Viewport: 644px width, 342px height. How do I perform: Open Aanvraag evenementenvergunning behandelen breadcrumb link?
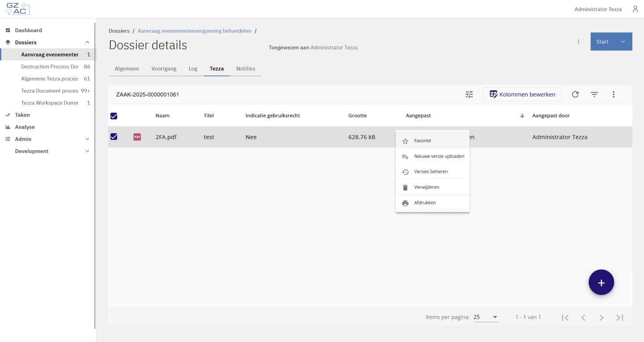click(195, 31)
